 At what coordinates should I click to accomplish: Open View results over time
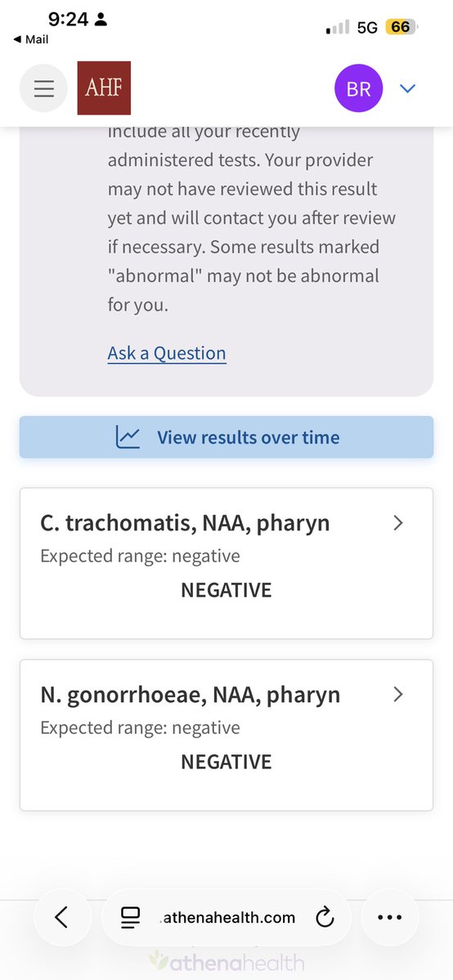[226, 437]
